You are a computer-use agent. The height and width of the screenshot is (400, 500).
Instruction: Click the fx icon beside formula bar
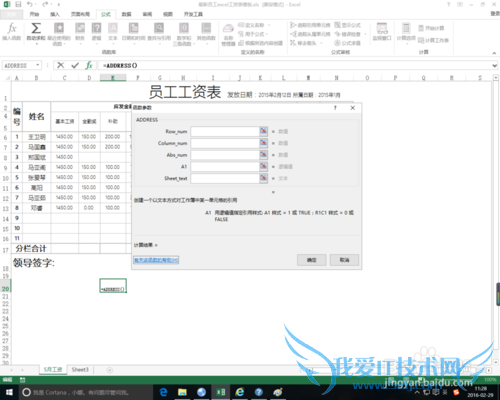tap(89, 65)
